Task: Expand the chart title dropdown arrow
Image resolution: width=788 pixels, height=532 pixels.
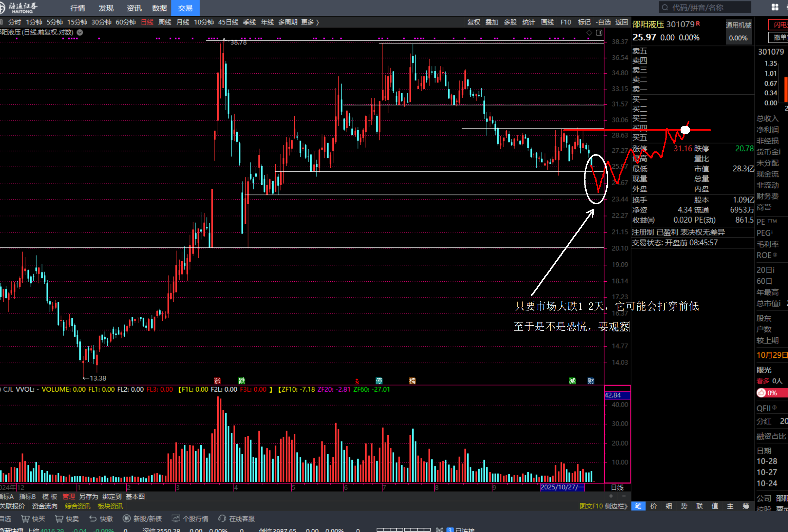Action: (80, 32)
